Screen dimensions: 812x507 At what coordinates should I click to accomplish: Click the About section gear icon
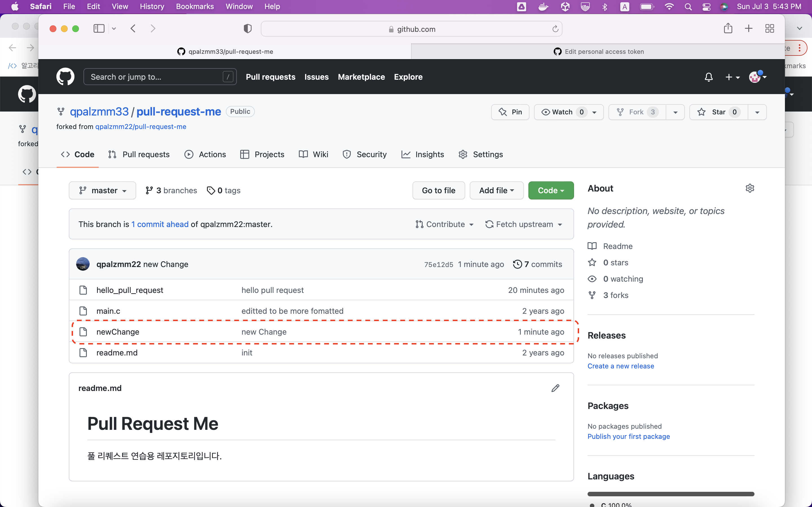tap(750, 188)
